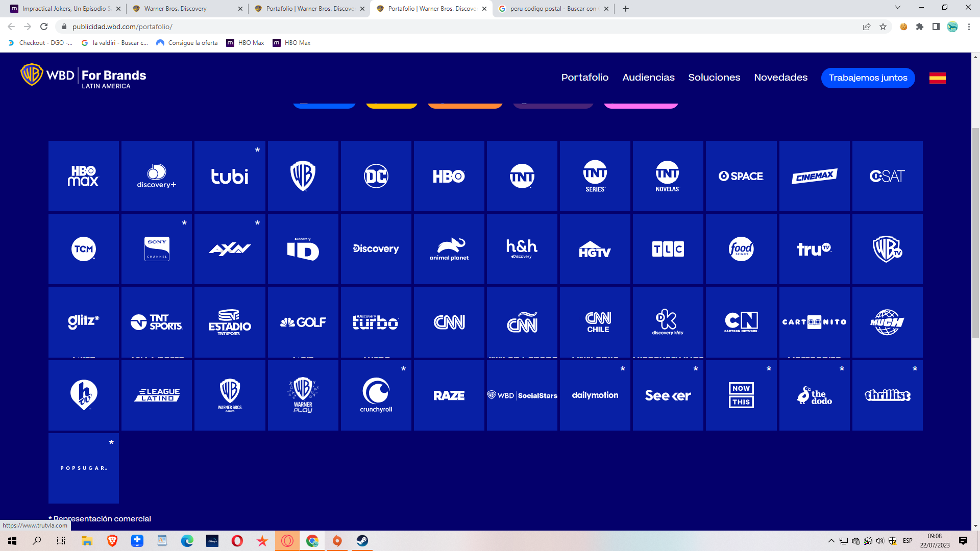Open the Consigue la oferta bookmark

[187, 43]
